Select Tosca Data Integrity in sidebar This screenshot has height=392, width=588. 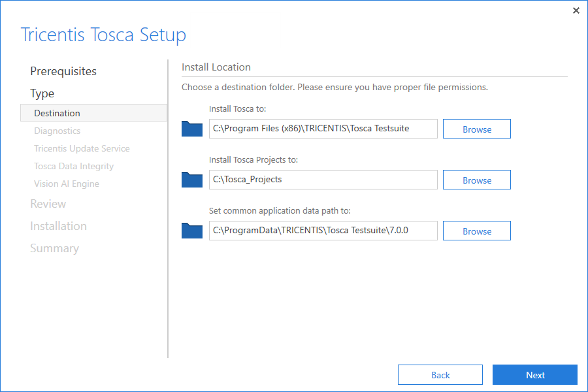(x=74, y=166)
